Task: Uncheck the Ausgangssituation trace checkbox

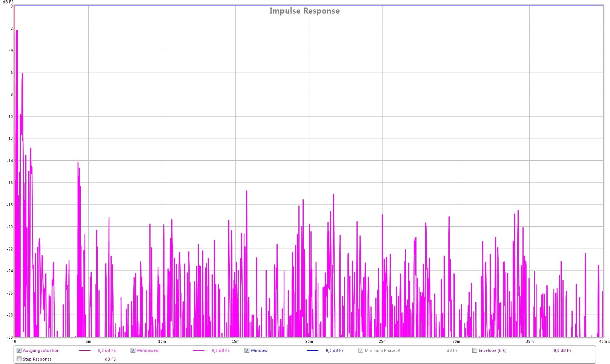Action: [19, 350]
